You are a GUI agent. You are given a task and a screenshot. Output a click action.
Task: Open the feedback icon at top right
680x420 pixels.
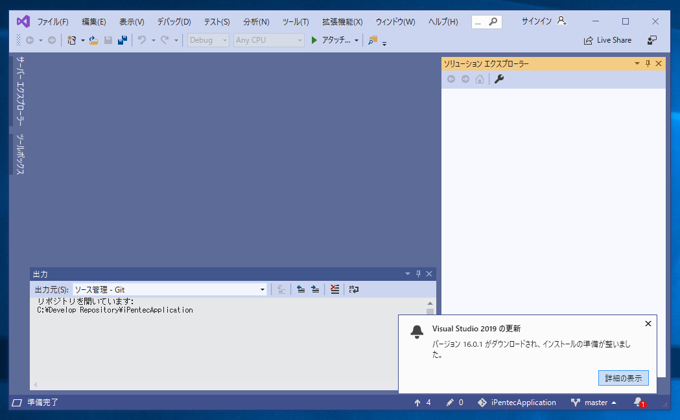coord(652,40)
